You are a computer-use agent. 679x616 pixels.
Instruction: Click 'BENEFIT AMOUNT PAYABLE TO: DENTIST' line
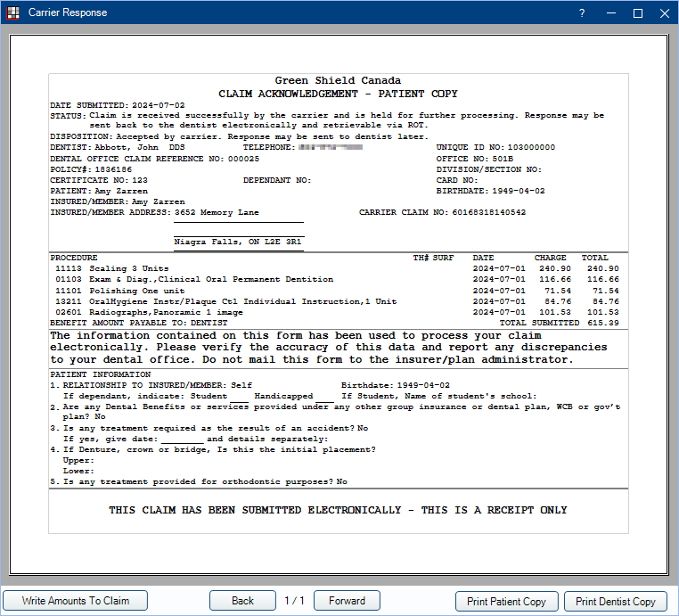[x=139, y=323]
